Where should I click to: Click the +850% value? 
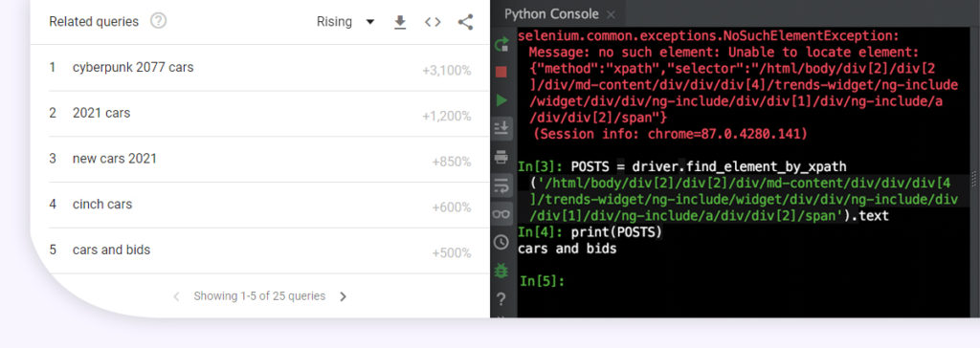452,162
